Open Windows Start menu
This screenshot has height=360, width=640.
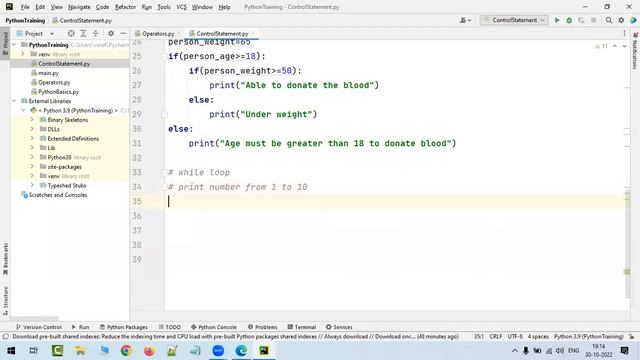[11, 351]
